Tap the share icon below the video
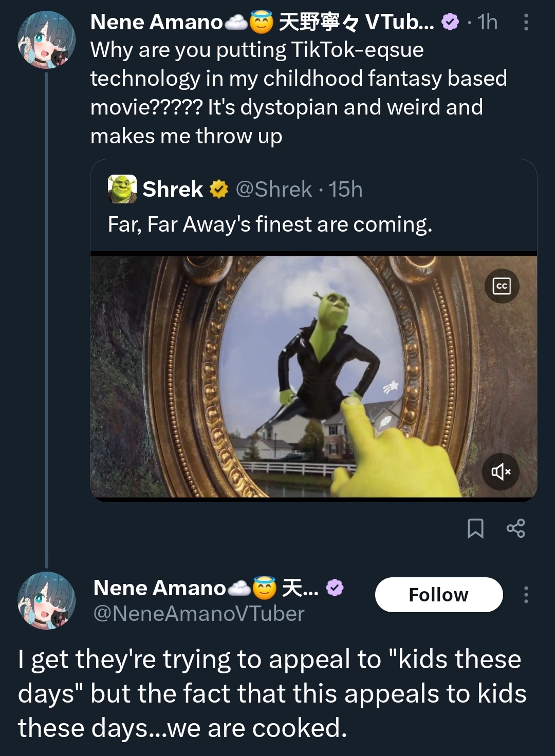The image size is (555, 756). [515, 528]
